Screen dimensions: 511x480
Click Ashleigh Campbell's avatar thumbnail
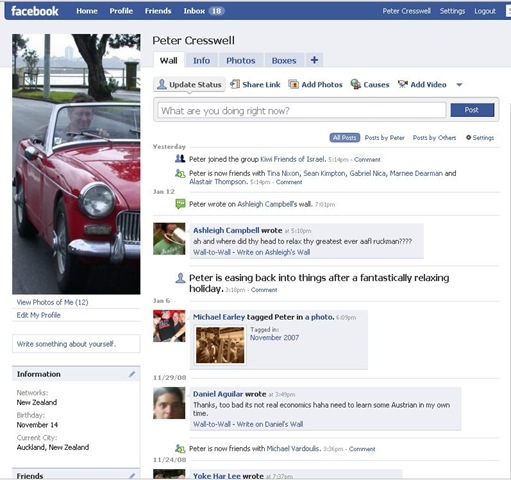tap(169, 239)
